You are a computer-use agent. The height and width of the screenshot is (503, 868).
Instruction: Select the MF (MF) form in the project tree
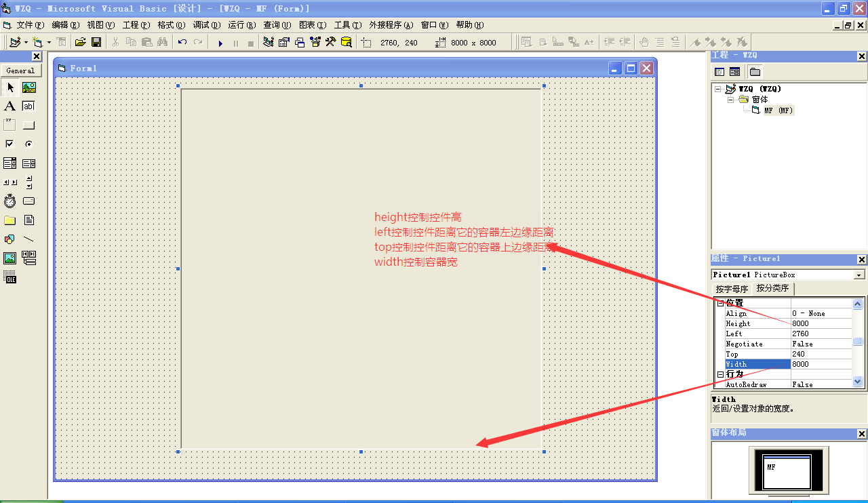point(778,110)
